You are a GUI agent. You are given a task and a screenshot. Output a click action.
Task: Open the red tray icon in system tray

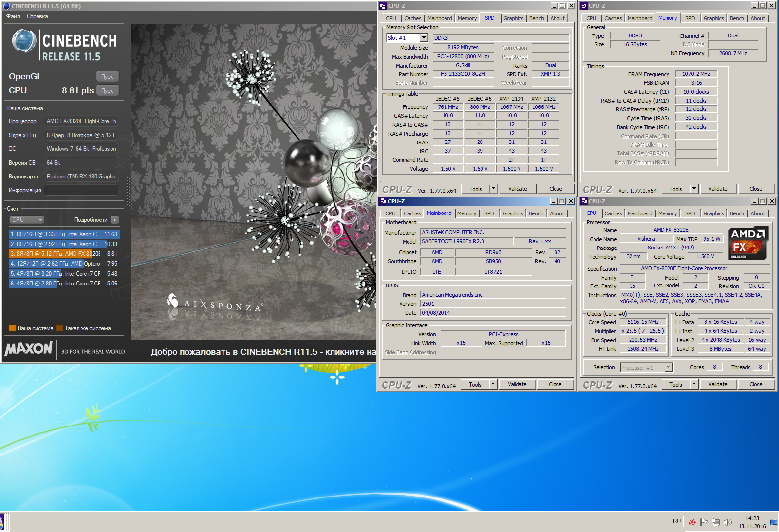click(692, 522)
